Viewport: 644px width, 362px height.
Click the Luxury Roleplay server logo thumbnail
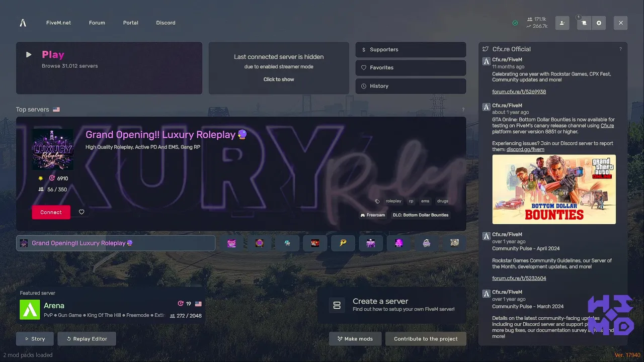[53, 149]
